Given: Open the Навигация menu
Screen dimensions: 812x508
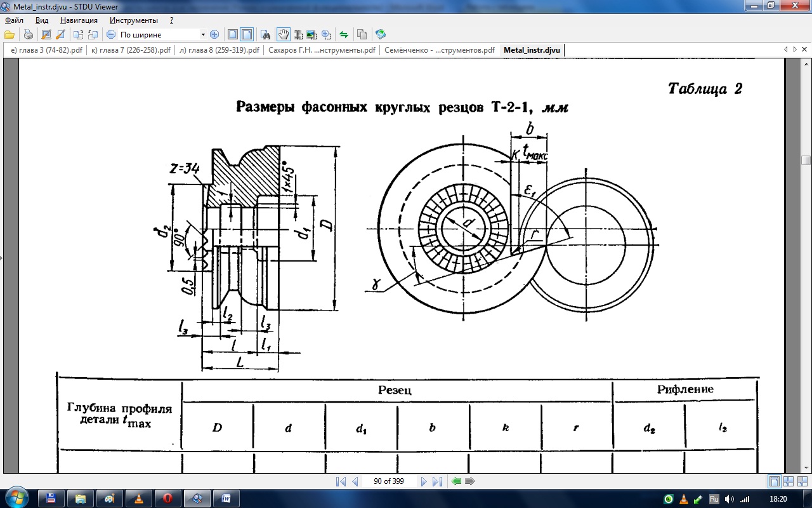Looking at the screenshot, I should (79, 20).
